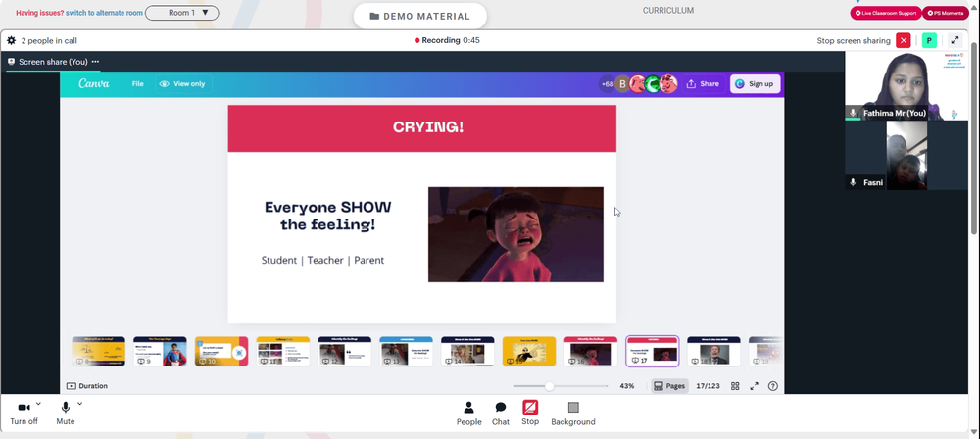Expand microphone options chevron

point(80,404)
